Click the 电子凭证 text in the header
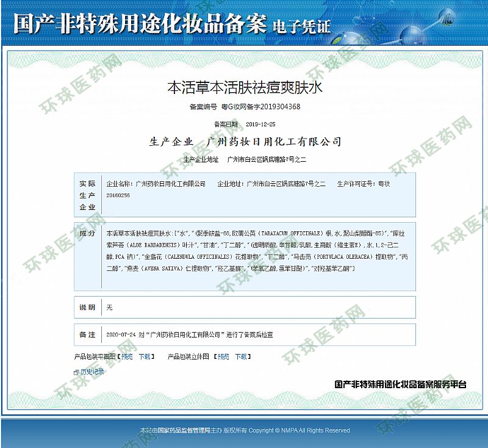 (x=302, y=26)
